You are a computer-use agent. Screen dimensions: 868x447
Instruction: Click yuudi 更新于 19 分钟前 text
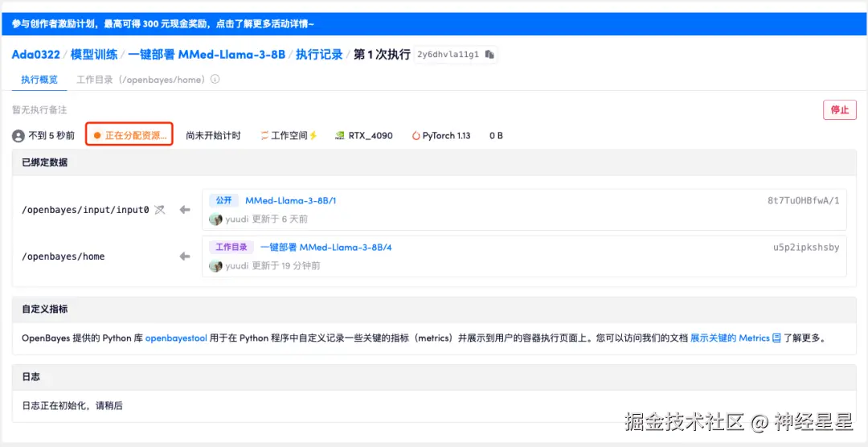tap(273, 266)
